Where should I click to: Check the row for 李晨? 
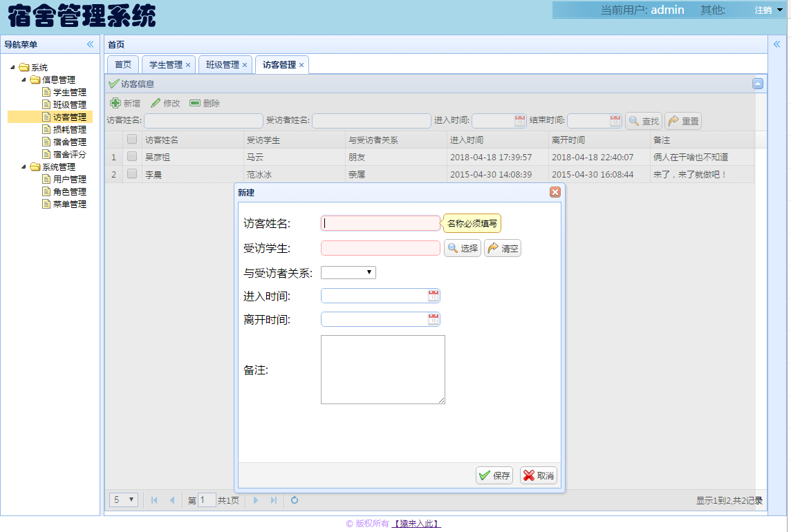click(x=132, y=173)
